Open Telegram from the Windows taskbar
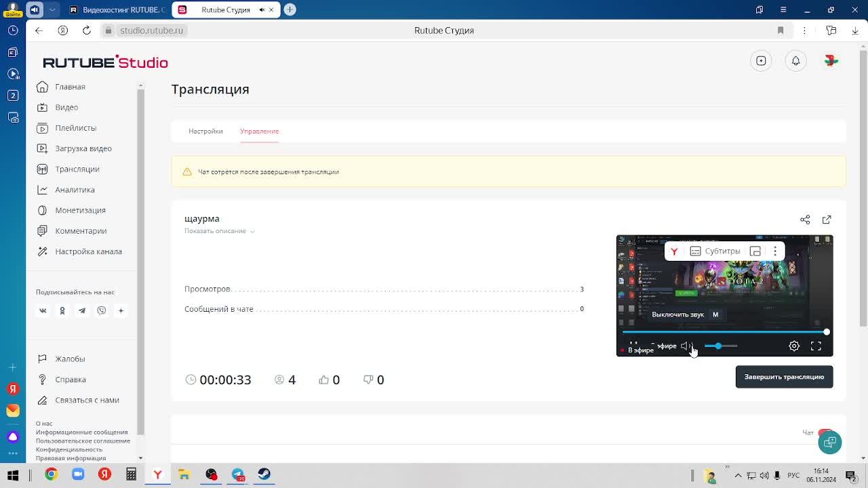 click(238, 474)
